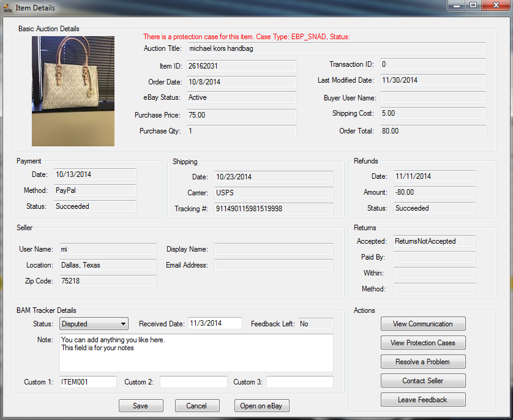This screenshot has height=420, width=513.
Task: Cancel the item details dialog
Action: click(x=197, y=406)
